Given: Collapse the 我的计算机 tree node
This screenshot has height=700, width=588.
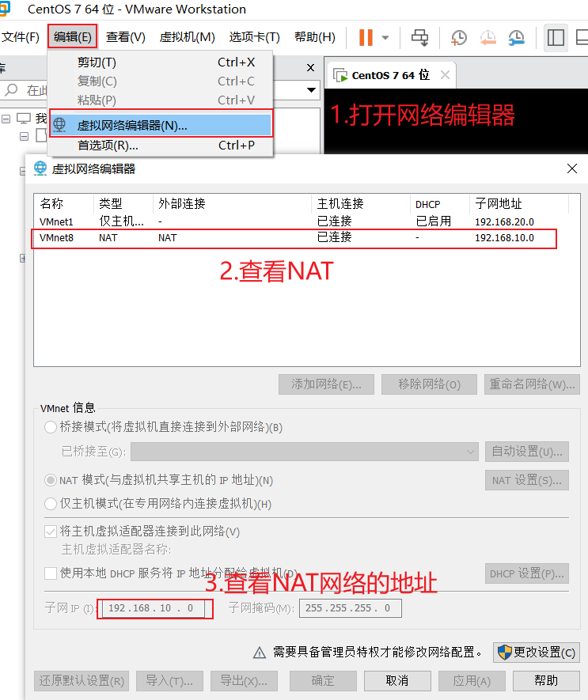Looking at the screenshot, I should pyautogui.click(x=6, y=119).
